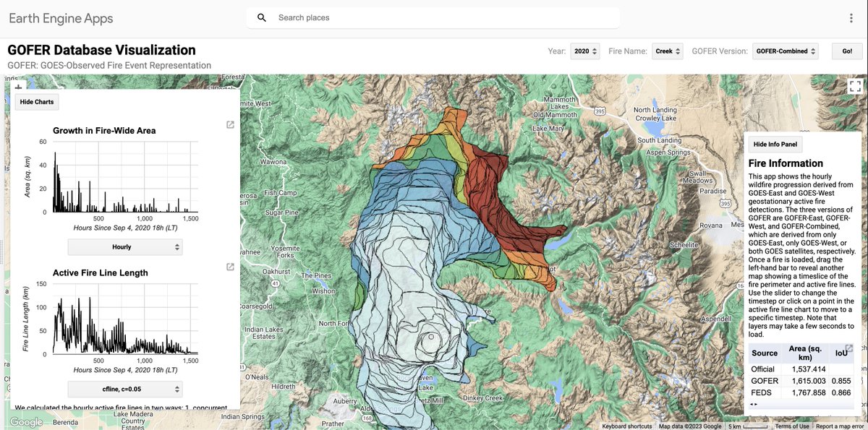Pop out Growth in Fire-Wide Area chart
Viewport: 868px width, 430px height.
pos(230,125)
